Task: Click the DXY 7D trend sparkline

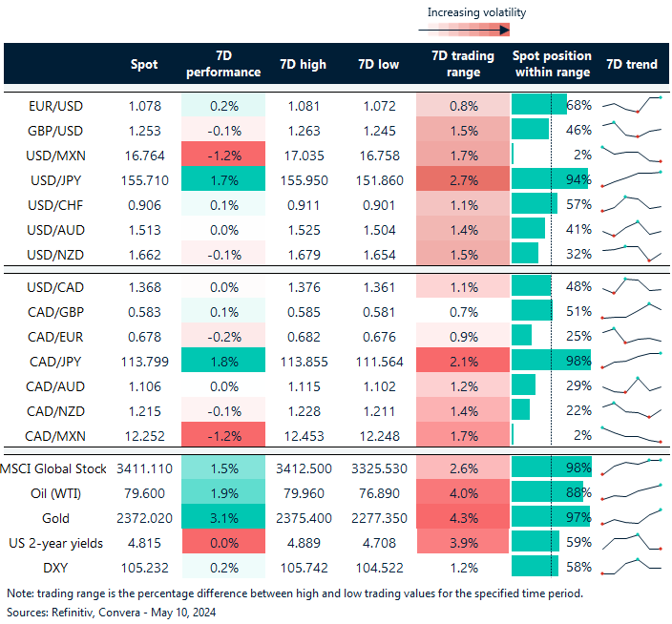Action: pos(631,567)
